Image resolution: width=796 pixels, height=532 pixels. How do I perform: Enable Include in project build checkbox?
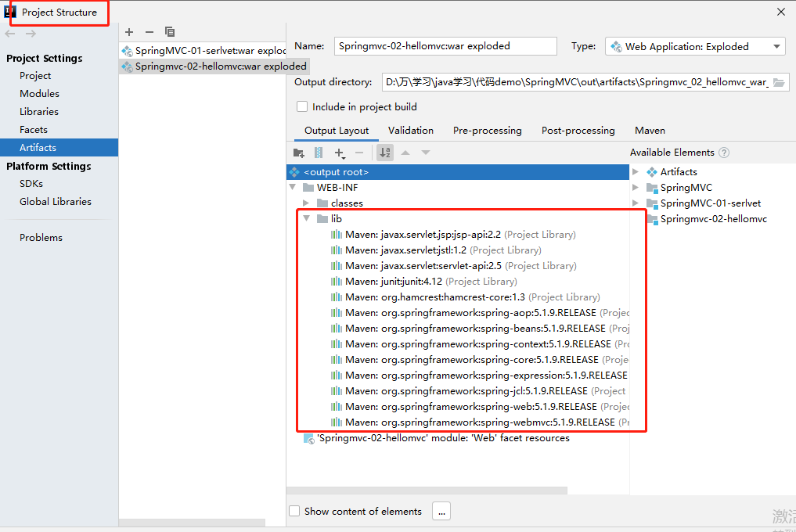click(x=302, y=106)
